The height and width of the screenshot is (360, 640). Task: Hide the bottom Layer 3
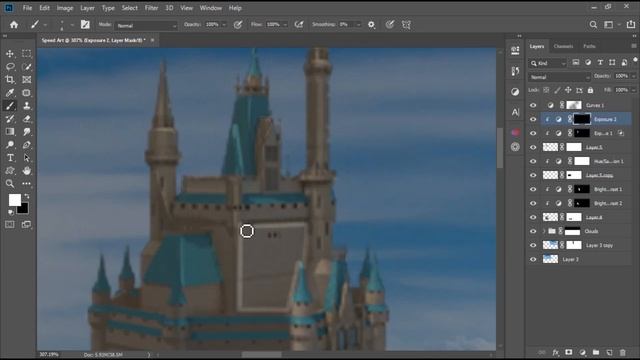click(533, 259)
